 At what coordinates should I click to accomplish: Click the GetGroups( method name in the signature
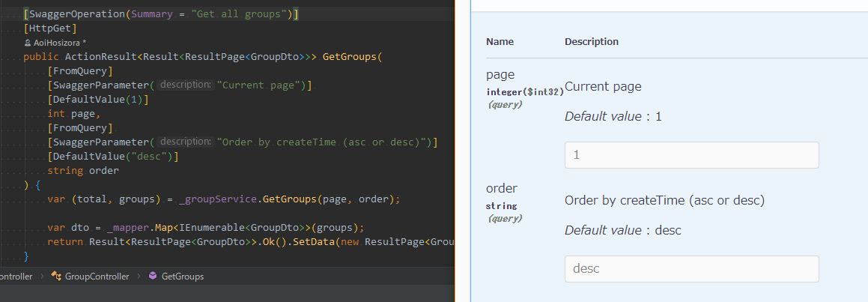(352, 56)
